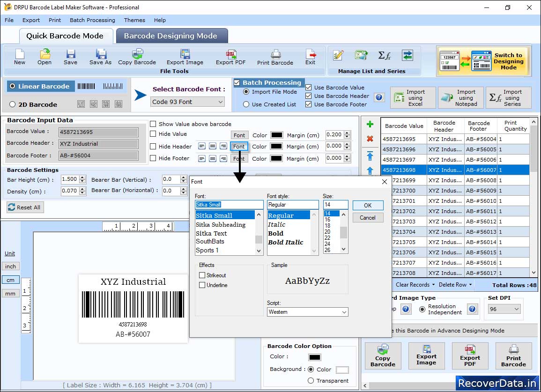
Task: Delete row with the red X icon
Action: pos(370,139)
